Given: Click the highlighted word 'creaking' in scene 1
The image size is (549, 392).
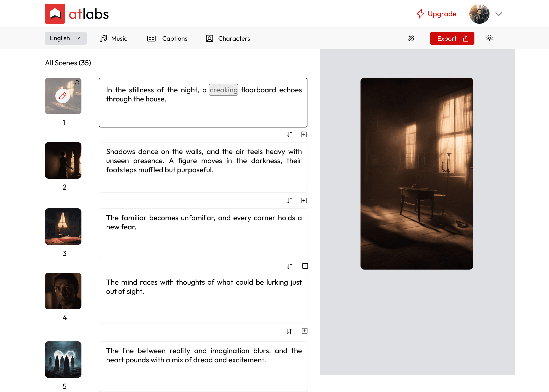Looking at the screenshot, I should coord(223,90).
